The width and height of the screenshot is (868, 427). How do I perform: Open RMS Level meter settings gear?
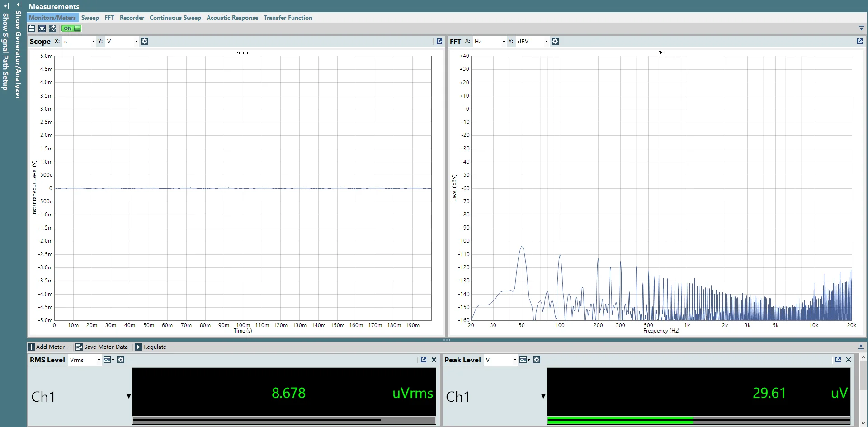pyautogui.click(x=121, y=360)
